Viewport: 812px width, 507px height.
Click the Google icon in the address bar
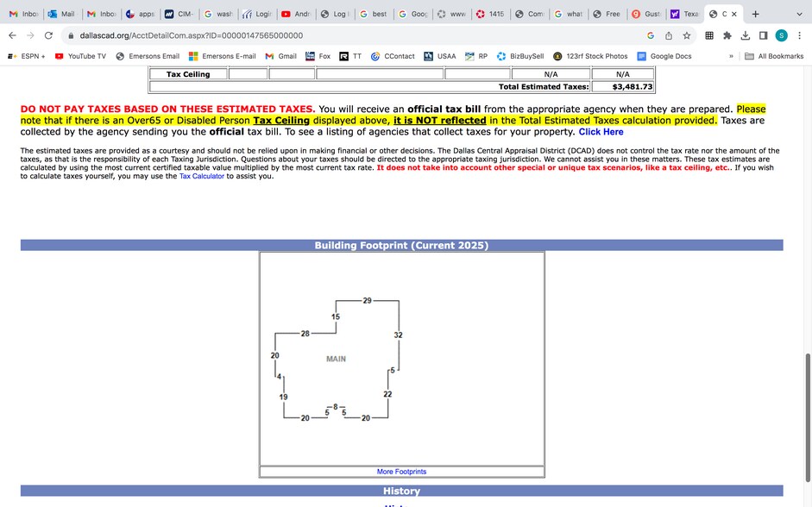651,35
